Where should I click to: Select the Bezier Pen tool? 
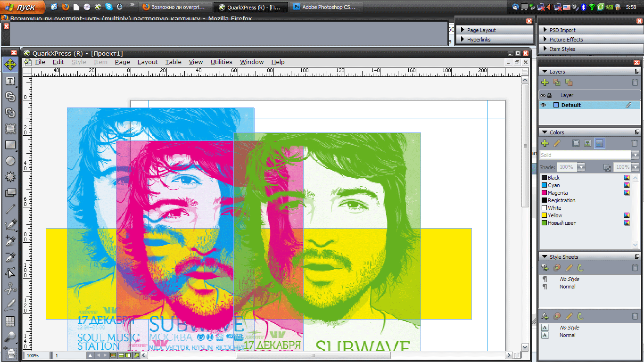(x=10, y=225)
